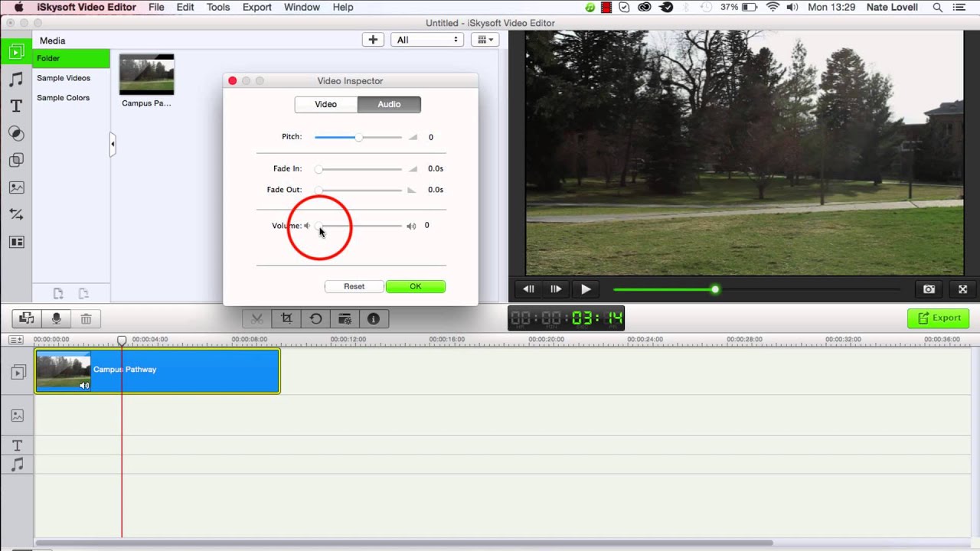The image size is (980, 551).
Task: Open the Split Screen sidebar icon
Action: (16, 242)
